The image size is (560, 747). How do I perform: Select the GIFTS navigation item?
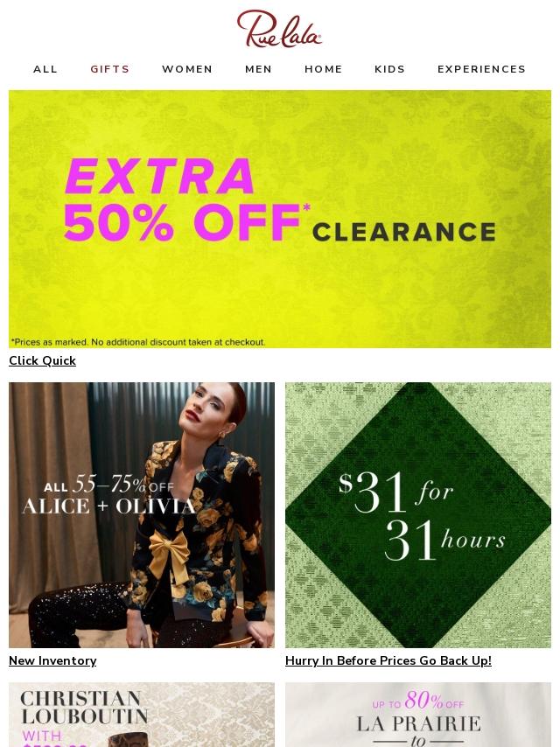click(110, 69)
